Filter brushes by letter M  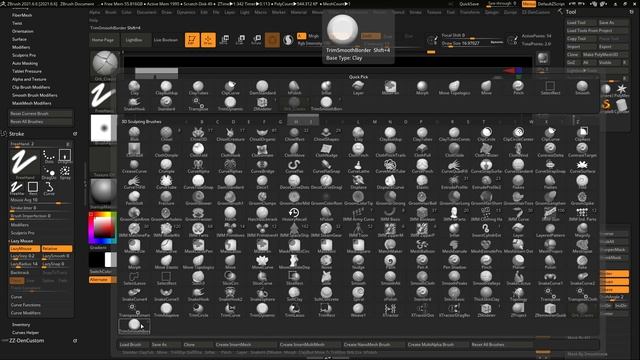[374, 122]
